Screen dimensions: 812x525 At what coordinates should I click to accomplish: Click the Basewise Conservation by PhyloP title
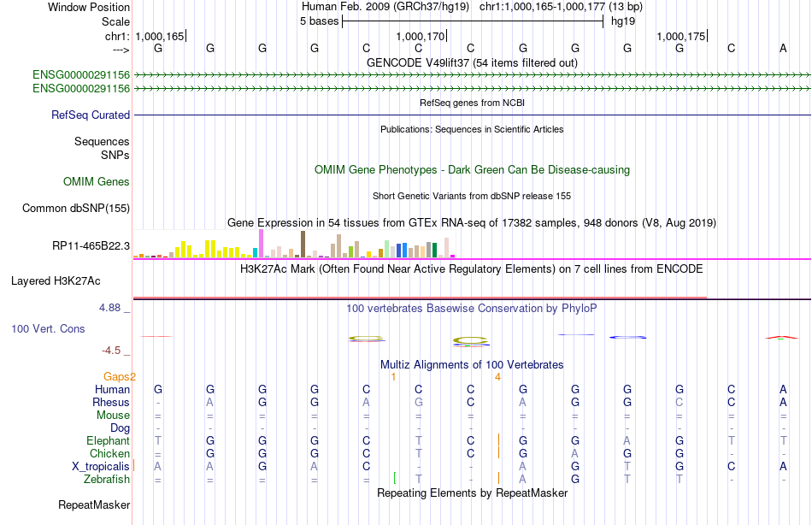pyautogui.click(x=472, y=309)
